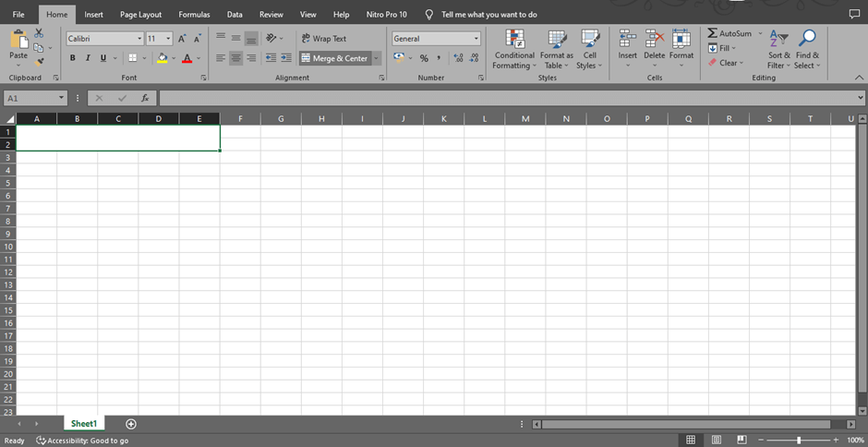
Task: Toggle Wrap Text
Action: tap(324, 39)
